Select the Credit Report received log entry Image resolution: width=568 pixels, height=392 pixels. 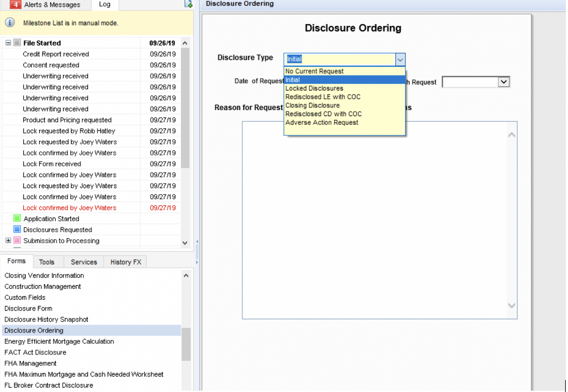91,54
